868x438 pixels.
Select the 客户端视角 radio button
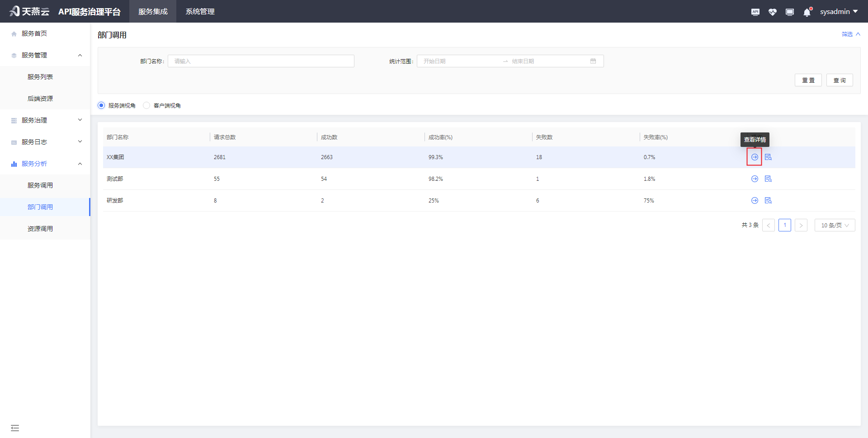(x=146, y=105)
